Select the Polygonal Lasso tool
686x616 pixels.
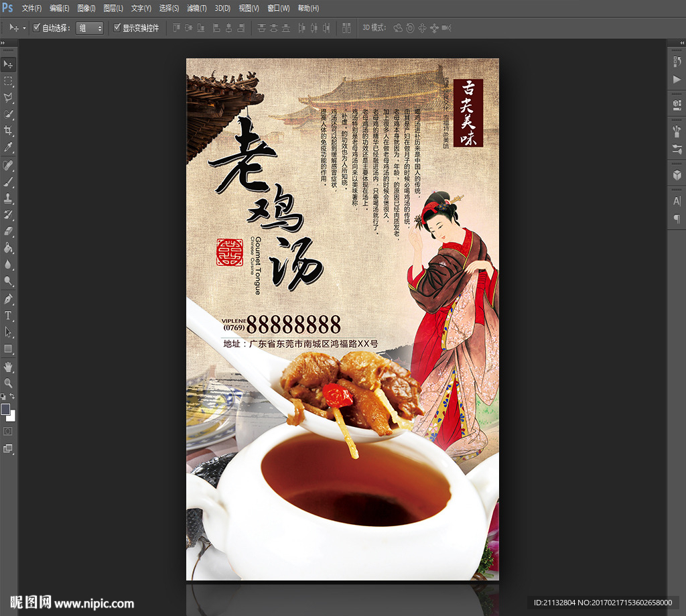point(8,98)
